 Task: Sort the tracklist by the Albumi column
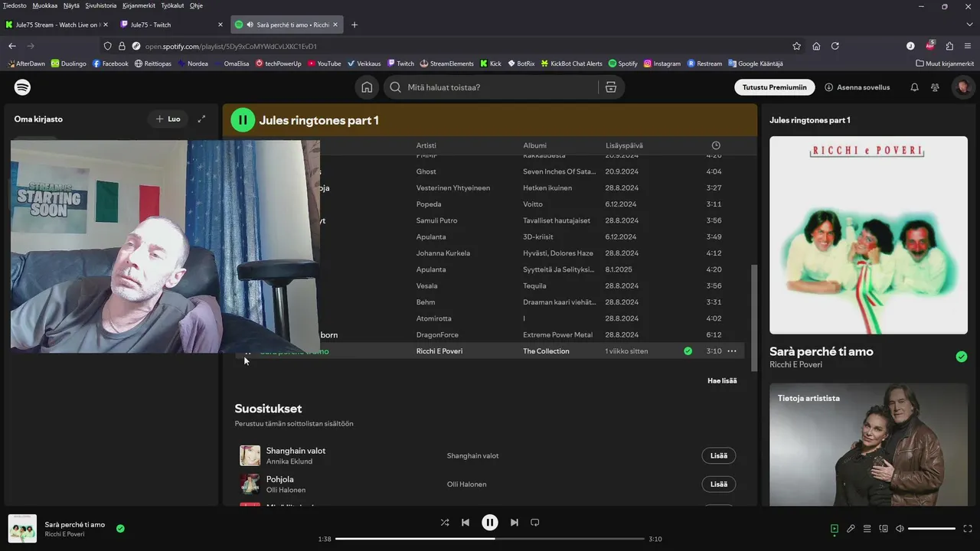pyautogui.click(x=535, y=145)
